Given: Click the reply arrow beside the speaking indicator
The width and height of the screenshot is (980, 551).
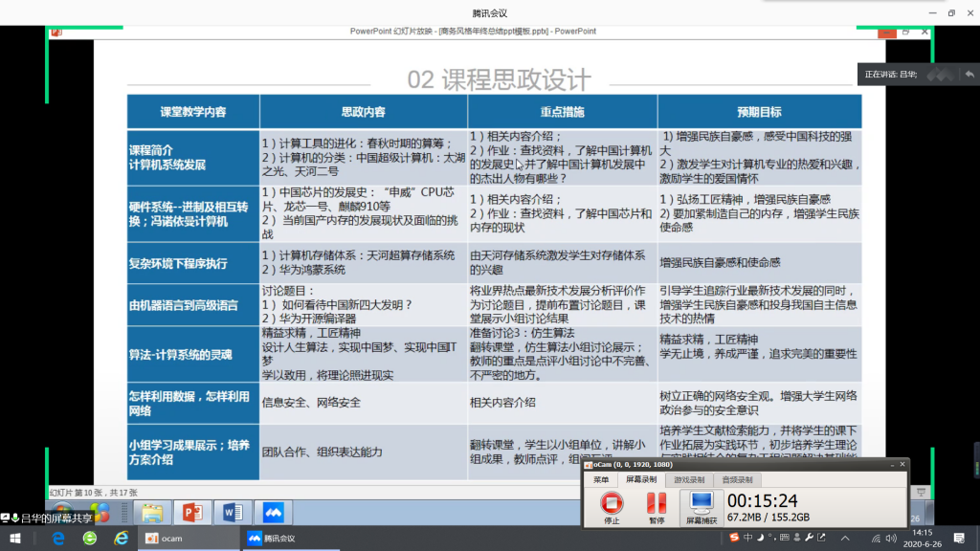Looking at the screenshot, I should [x=969, y=74].
